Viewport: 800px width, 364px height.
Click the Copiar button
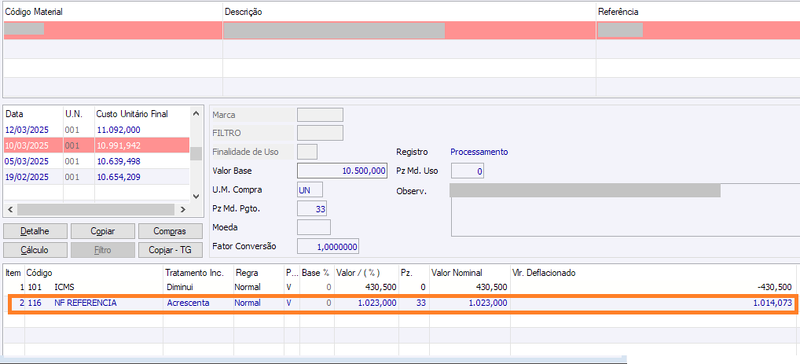click(x=103, y=231)
